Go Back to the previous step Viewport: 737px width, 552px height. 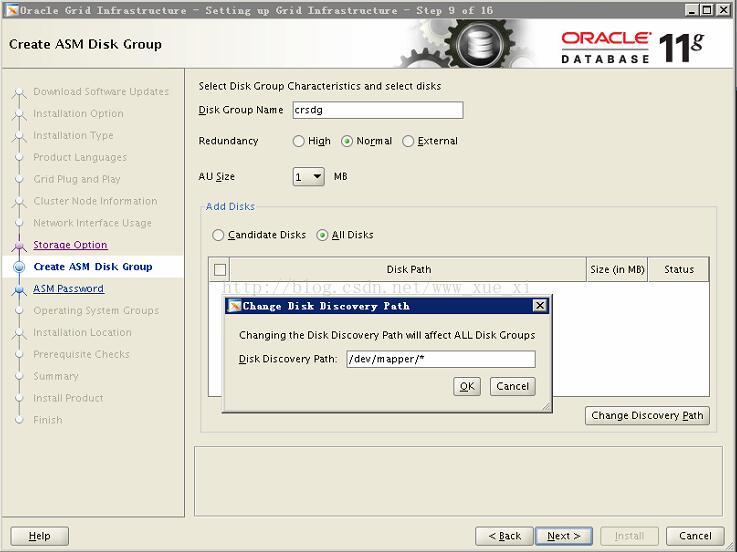[x=504, y=536]
